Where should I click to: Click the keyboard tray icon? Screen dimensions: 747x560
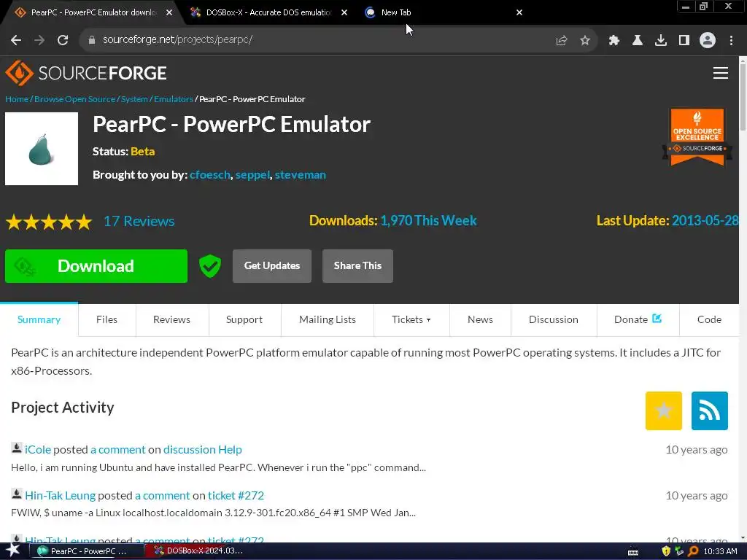pos(633,553)
